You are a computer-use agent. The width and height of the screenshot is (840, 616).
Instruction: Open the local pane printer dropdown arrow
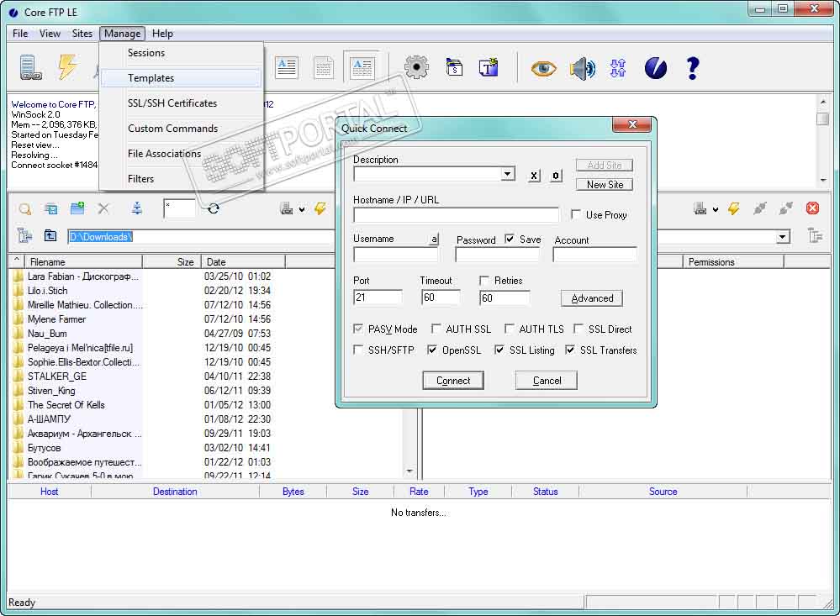pyautogui.click(x=302, y=209)
